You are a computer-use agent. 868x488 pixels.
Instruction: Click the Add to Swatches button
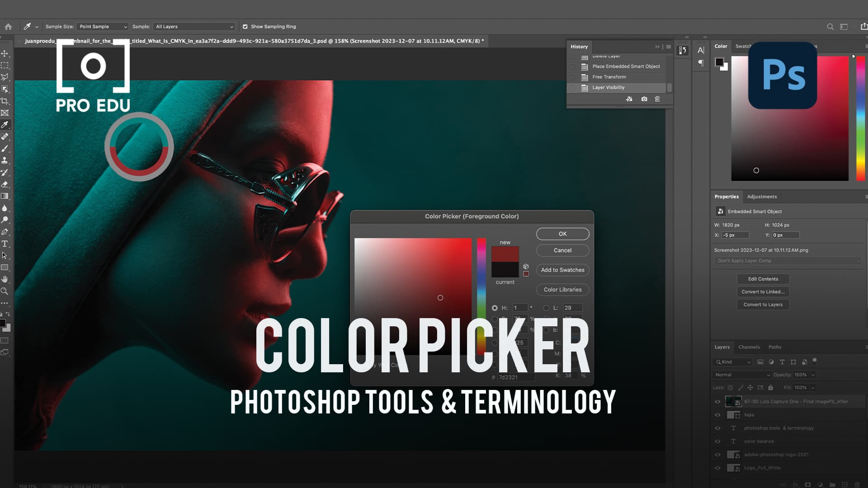pyautogui.click(x=562, y=270)
